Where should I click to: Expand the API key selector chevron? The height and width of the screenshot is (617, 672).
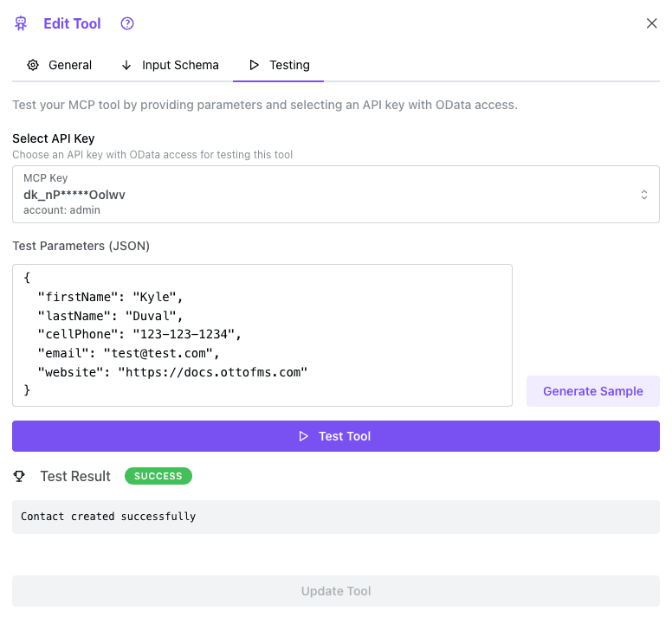pyautogui.click(x=643, y=195)
